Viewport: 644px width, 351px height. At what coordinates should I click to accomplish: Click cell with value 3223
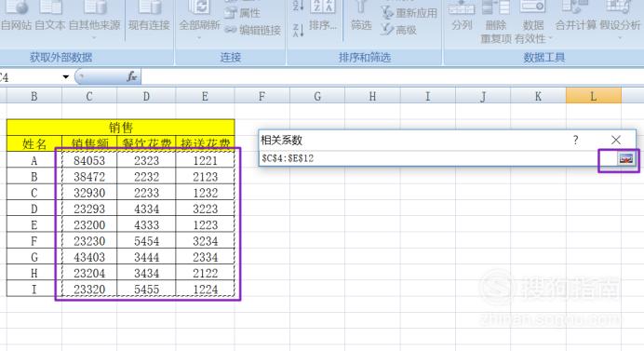205,209
